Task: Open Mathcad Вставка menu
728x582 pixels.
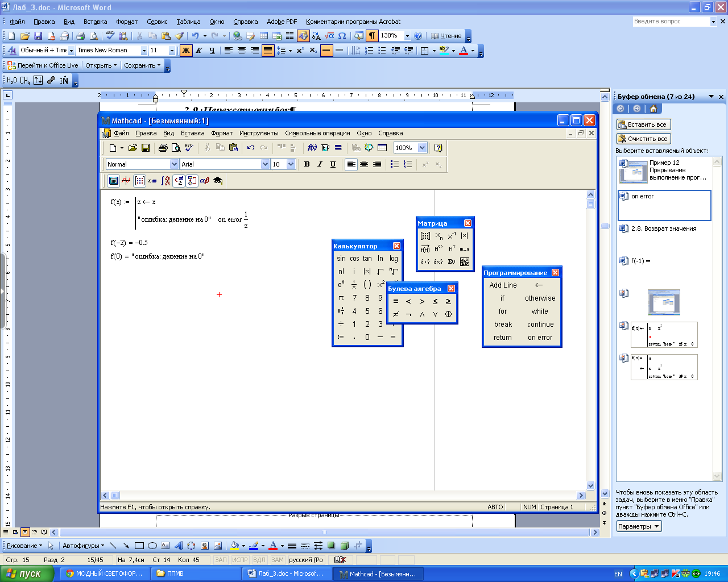Action: click(x=192, y=133)
